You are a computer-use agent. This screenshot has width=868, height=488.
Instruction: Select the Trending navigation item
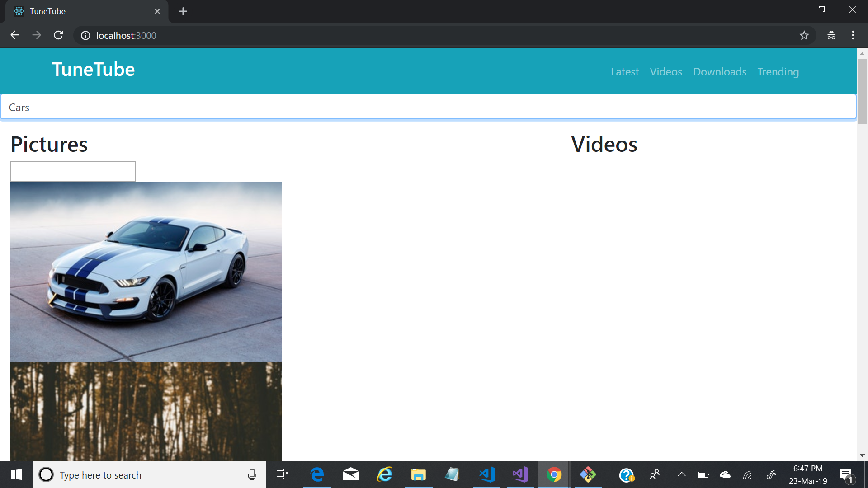point(778,71)
